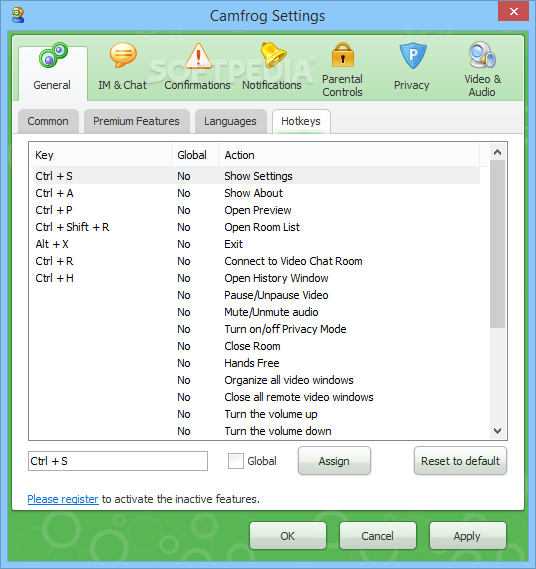Screen dimensions: 536x569
Task: Click the Cancel button
Action: [x=377, y=536]
